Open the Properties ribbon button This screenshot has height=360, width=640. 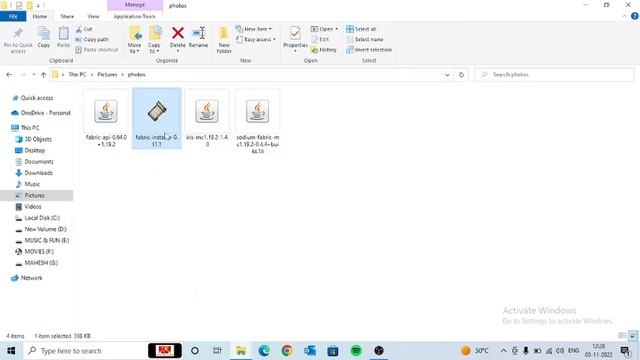coord(295,39)
